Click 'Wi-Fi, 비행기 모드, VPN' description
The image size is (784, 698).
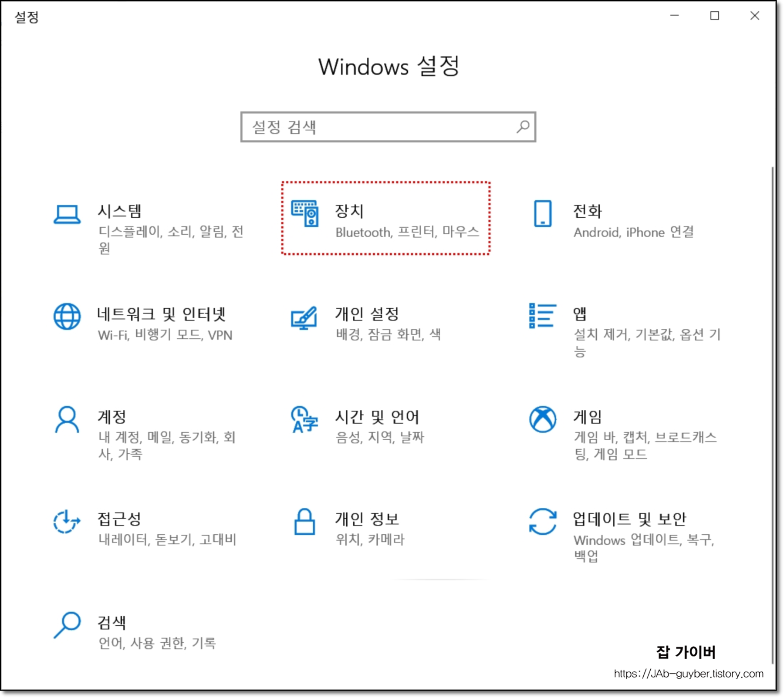click(165, 335)
